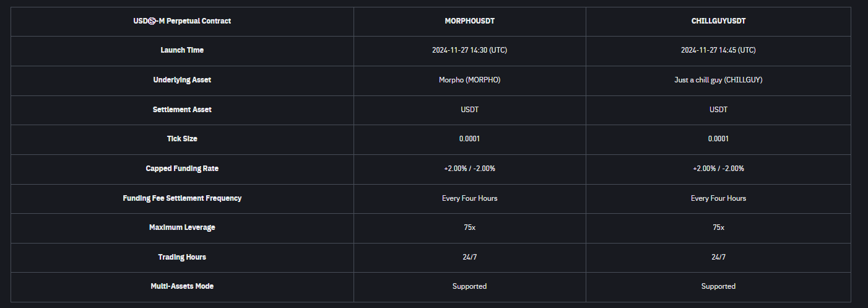868x308 pixels.
Task: Select the Settlement Asset row label
Action: click(182, 110)
